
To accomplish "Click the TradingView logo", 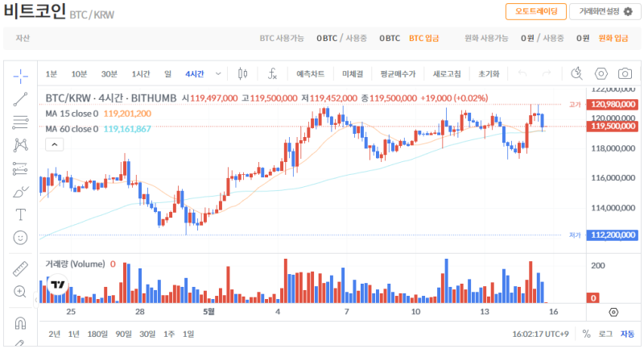I will [x=57, y=285].
